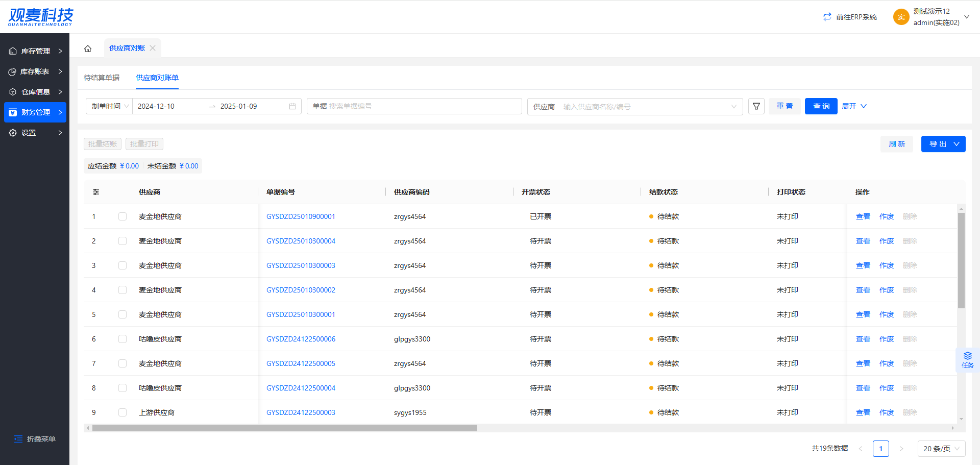Click the horizontal table scrollbar

[x=284, y=428]
